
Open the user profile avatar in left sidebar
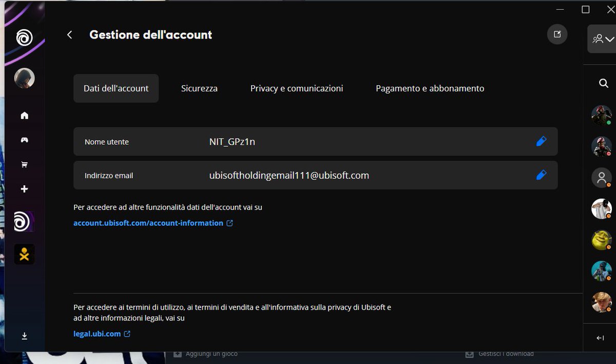(24, 79)
